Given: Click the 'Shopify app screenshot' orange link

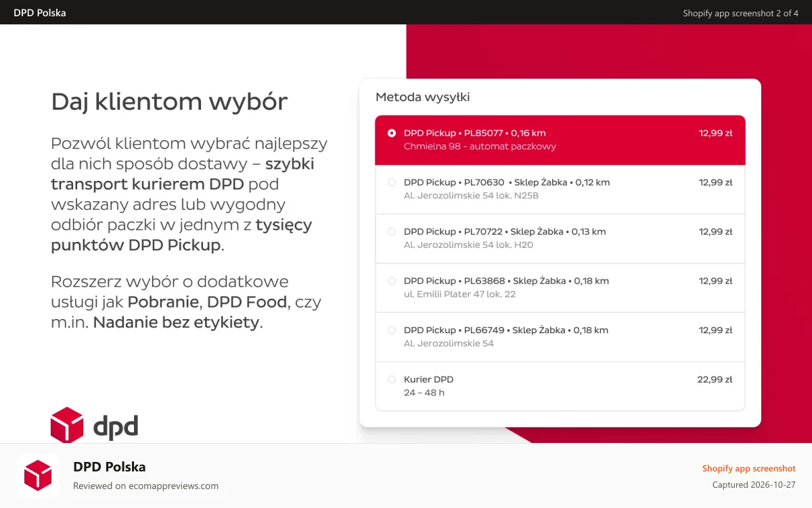Looking at the screenshot, I should click(748, 469).
